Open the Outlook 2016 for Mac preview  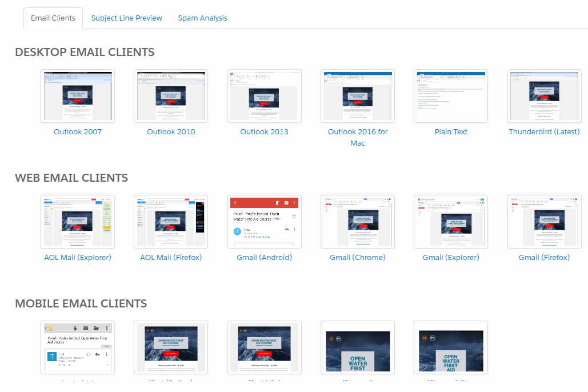357,137
